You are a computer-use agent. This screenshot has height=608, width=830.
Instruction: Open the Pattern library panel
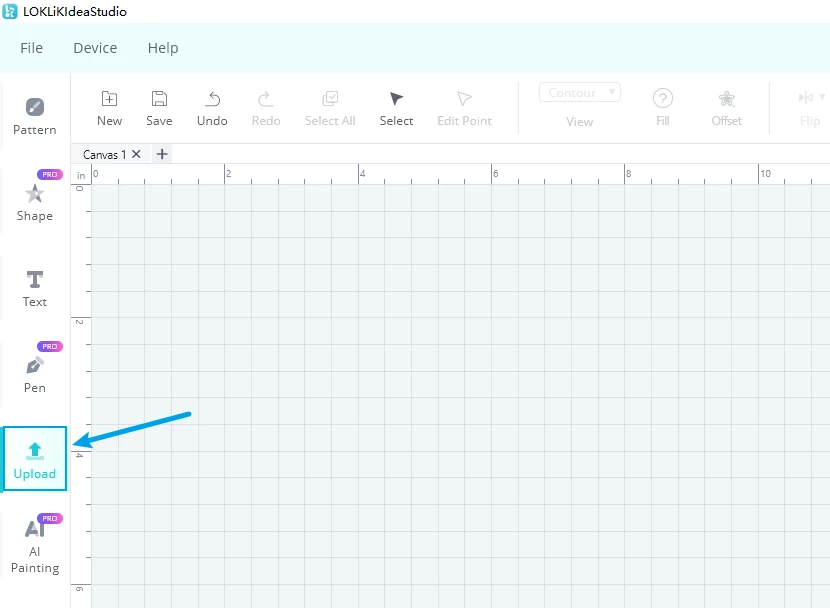click(34, 116)
